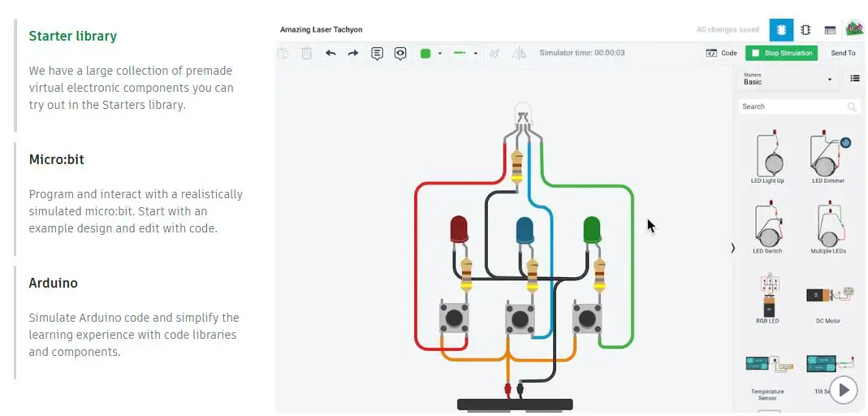
Task: Open component list table view
Action: (x=830, y=30)
